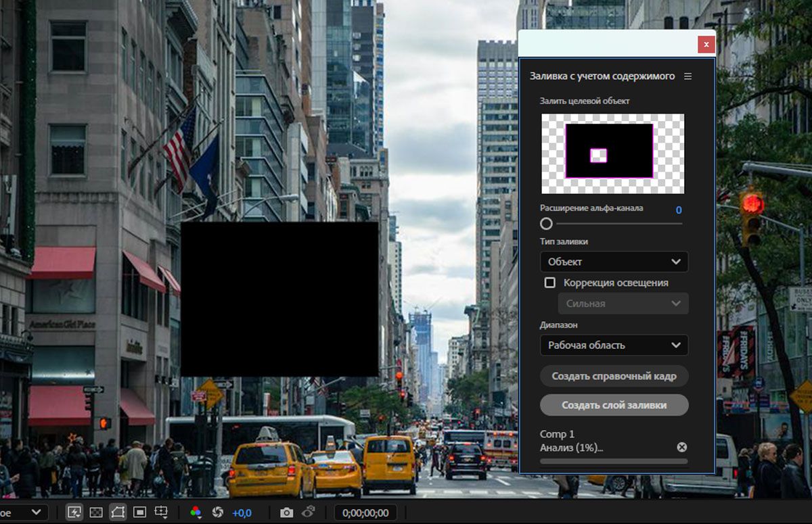Open the Content-Aware Fill panel menu
Screen dimensions: 812x524
coord(688,76)
